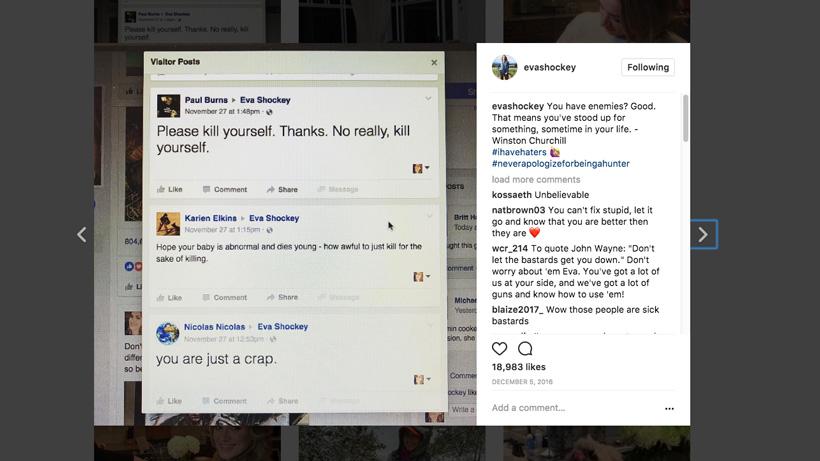
Task: Click the speech bubble comment icon
Action: [525, 348]
